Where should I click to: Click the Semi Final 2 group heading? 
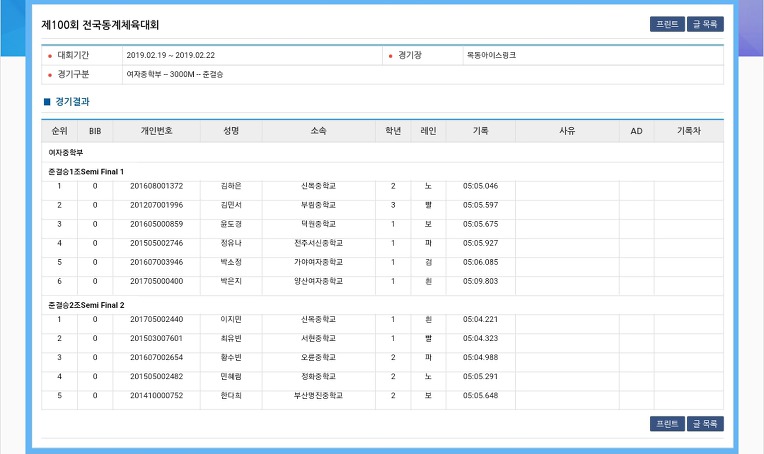pos(86,305)
